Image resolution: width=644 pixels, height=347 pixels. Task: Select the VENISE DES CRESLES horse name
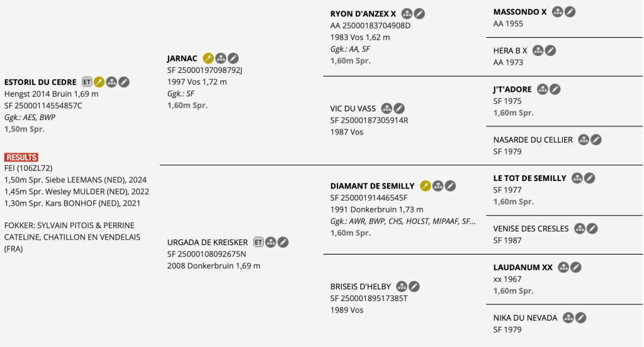[x=531, y=229]
